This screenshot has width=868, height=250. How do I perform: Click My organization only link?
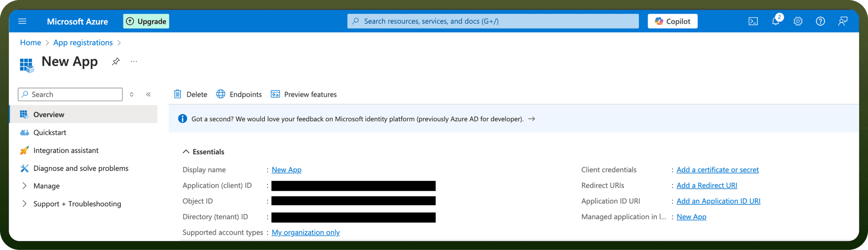click(306, 232)
